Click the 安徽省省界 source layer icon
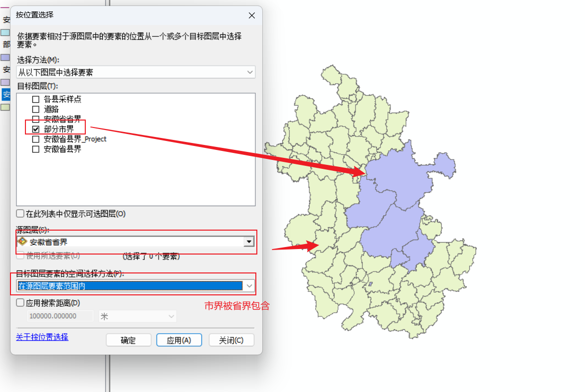The height and width of the screenshot is (392, 585). click(x=22, y=242)
